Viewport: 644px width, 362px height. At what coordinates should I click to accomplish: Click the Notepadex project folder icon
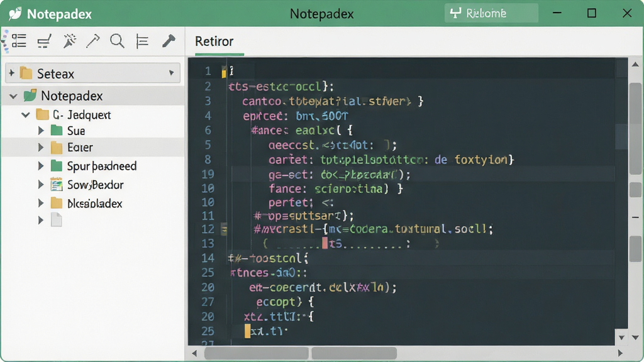[x=30, y=96]
